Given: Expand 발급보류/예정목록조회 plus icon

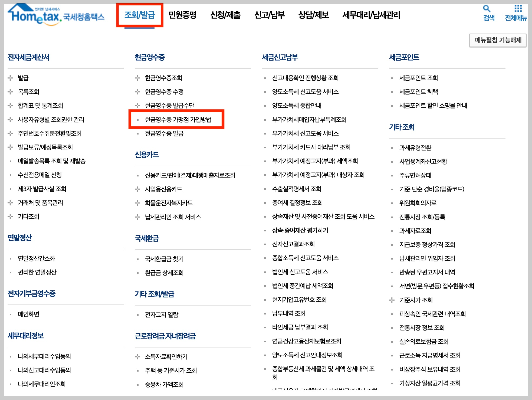Looking at the screenshot, I should point(10,147).
